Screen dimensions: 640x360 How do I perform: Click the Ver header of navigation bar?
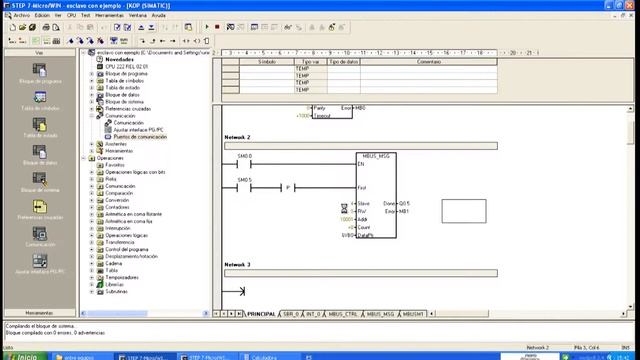40,53
